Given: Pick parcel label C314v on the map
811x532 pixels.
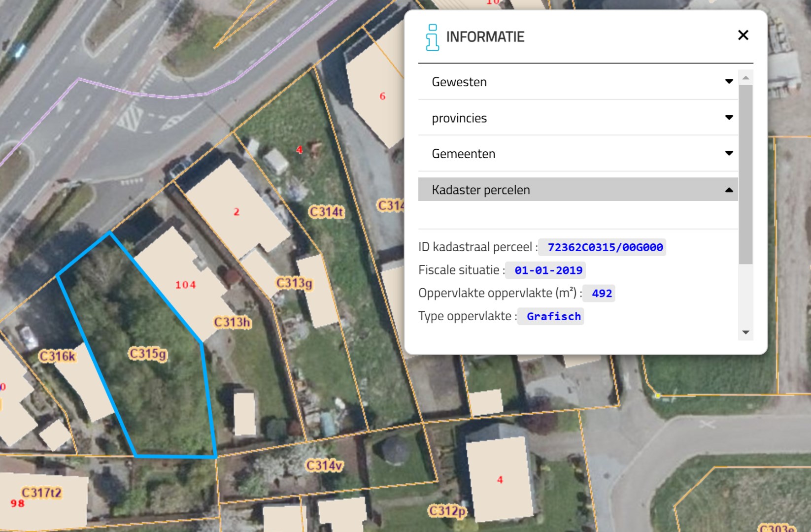Looking at the screenshot, I should [x=324, y=465].
